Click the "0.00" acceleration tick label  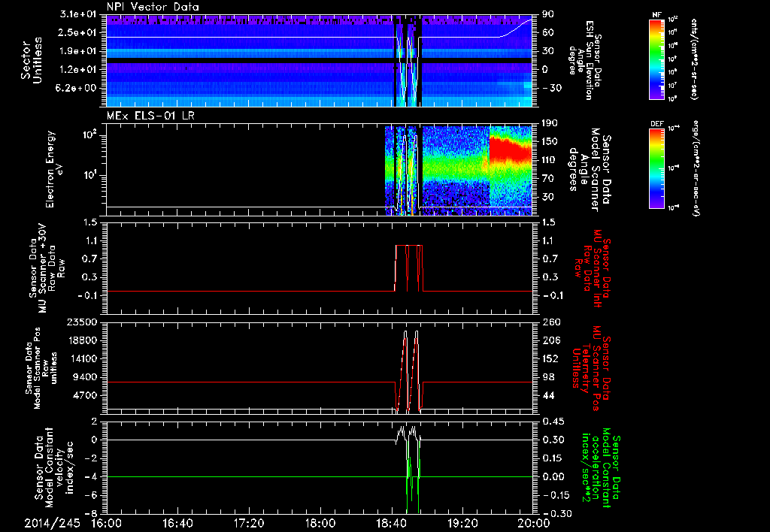pos(553,477)
